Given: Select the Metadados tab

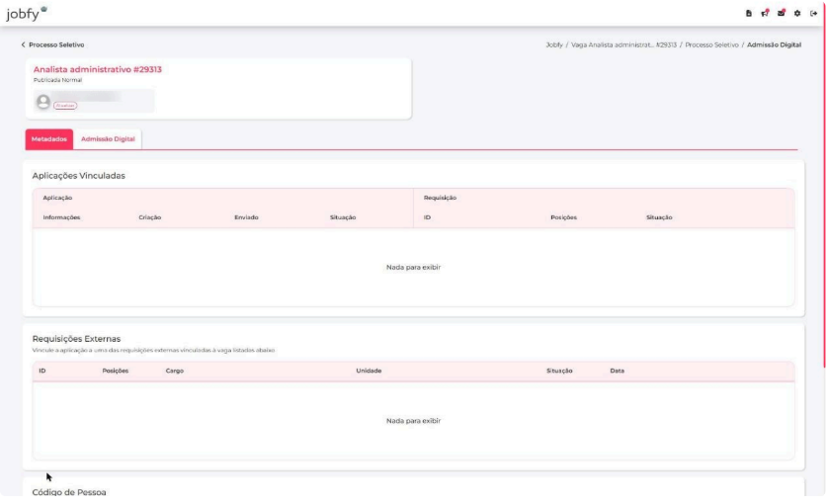Looking at the screenshot, I should click(x=49, y=139).
